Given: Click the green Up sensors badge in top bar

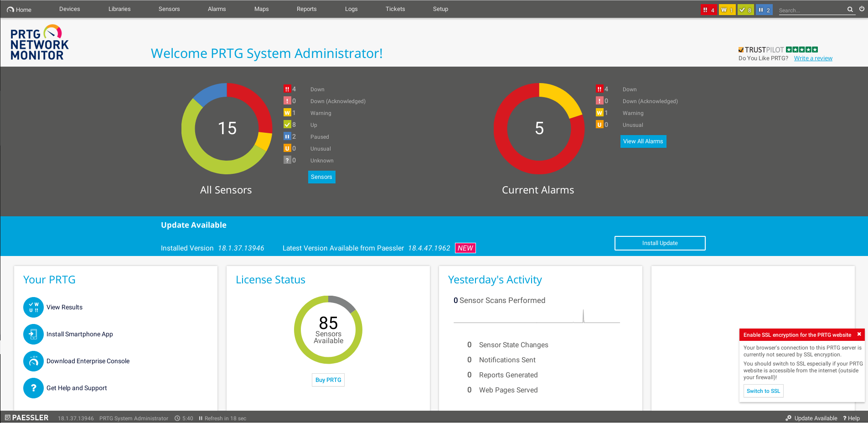Looking at the screenshot, I should coord(745,10).
